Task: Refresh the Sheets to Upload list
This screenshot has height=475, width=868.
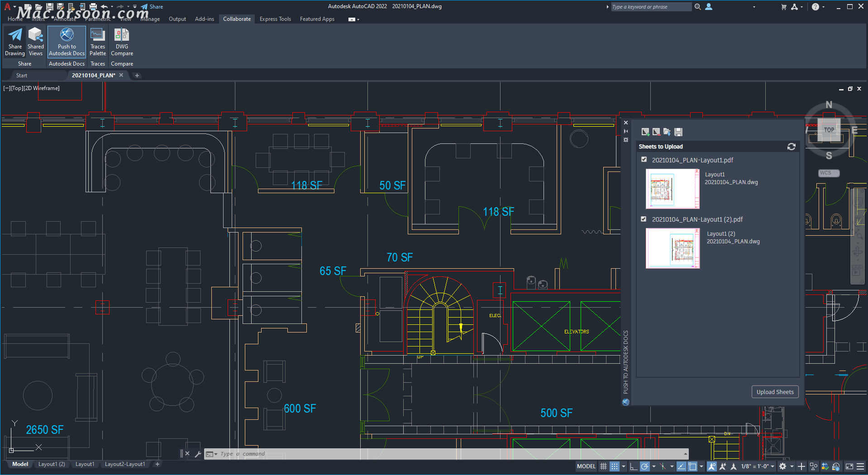Action: point(791,147)
